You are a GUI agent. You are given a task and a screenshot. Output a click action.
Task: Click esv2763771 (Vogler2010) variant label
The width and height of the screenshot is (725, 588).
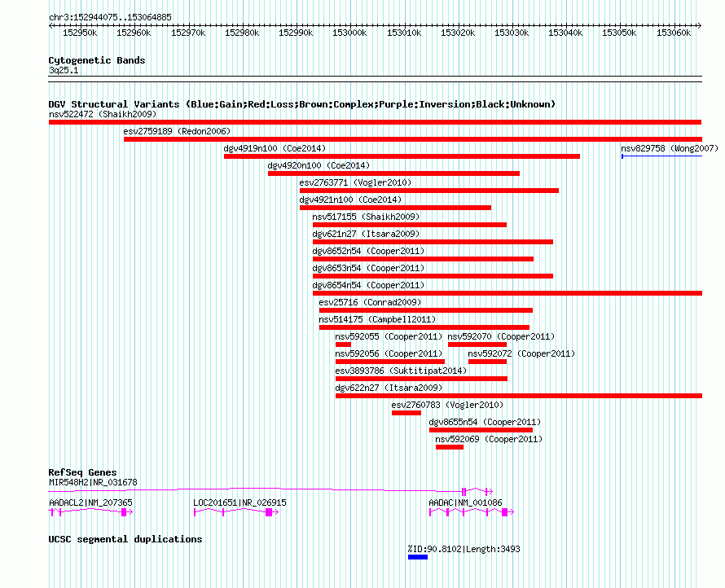[x=355, y=182]
